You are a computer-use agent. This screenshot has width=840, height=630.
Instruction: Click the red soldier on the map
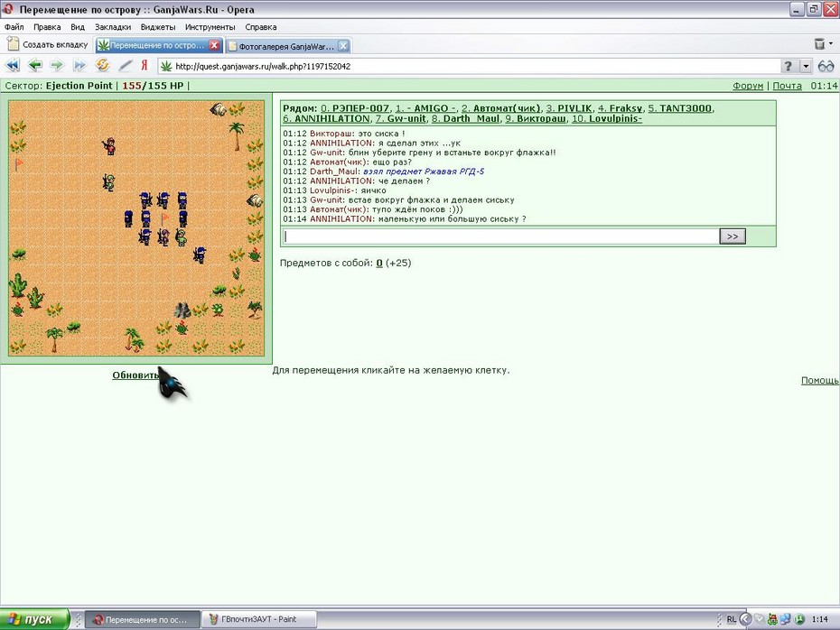coord(108,146)
